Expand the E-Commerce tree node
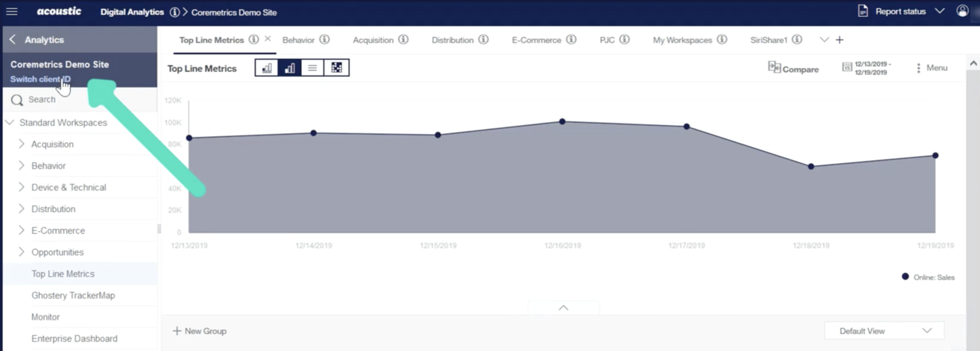Image resolution: width=980 pixels, height=351 pixels. (21, 230)
